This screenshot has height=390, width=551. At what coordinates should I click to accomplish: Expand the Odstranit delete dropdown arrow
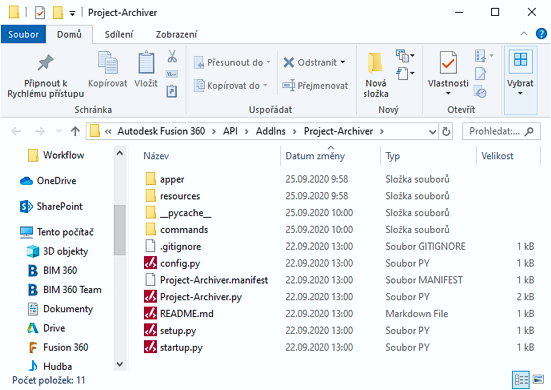343,63
